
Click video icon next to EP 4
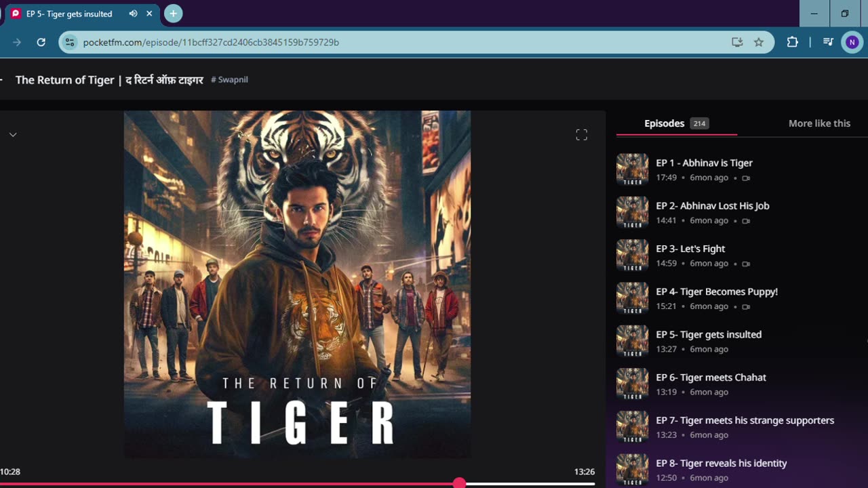[x=746, y=306]
